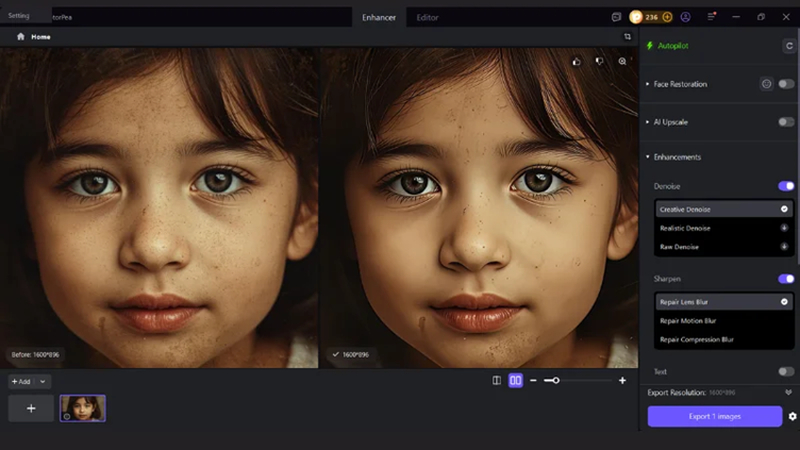Click the Before: 1600*896 label
The height and width of the screenshot is (450, 800).
coord(35,355)
